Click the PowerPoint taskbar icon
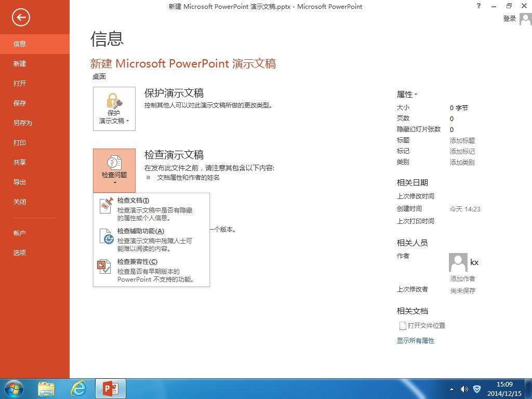This screenshot has width=532, height=399. point(111,389)
